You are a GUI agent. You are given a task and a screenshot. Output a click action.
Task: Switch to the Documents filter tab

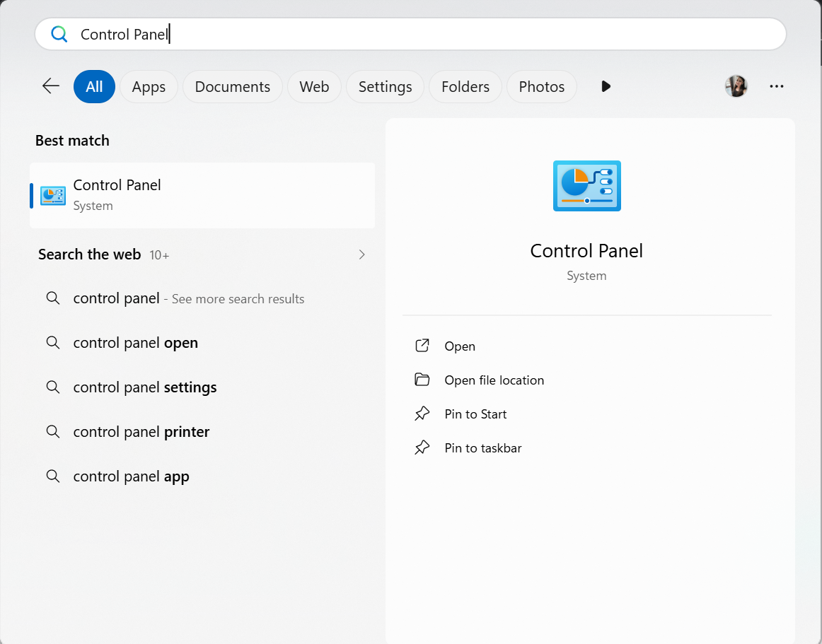[x=233, y=86]
